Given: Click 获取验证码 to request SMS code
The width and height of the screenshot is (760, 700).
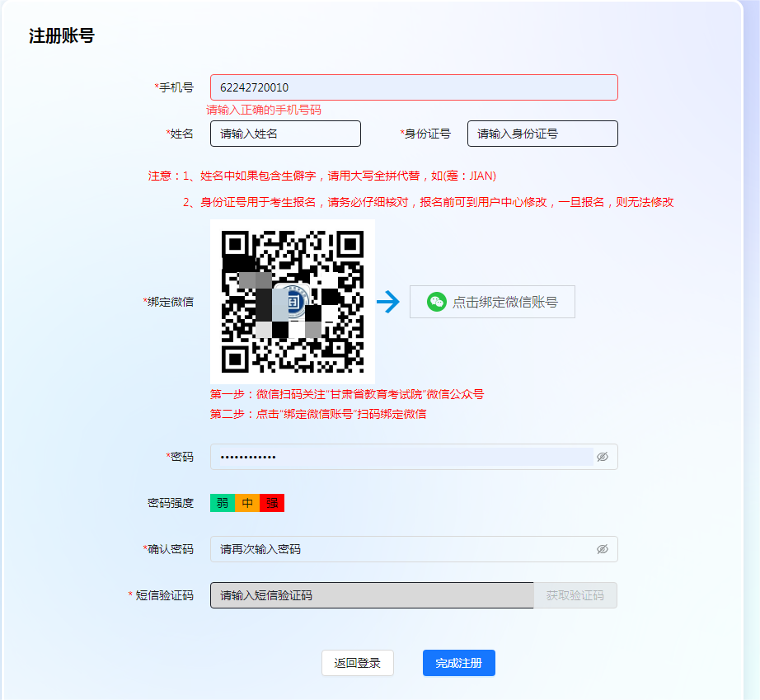Looking at the screenshot, I should pyautogui.click(x=575, y=594).
